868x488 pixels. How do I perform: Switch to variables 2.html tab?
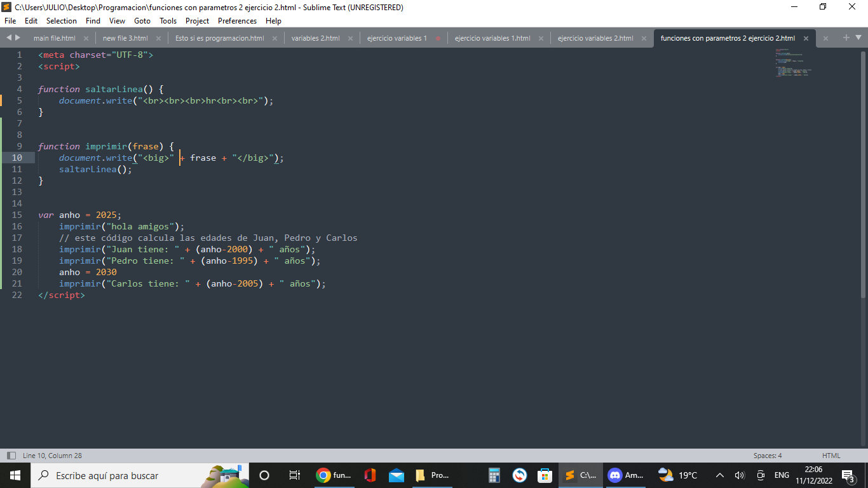click(315, 38)
